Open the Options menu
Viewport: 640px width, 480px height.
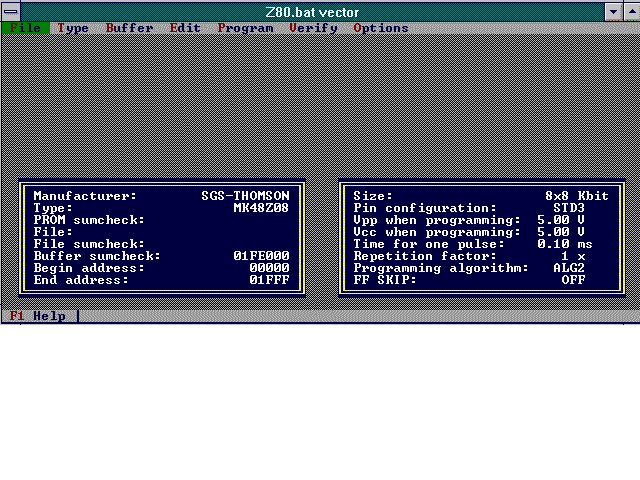(x=381, y=28)
